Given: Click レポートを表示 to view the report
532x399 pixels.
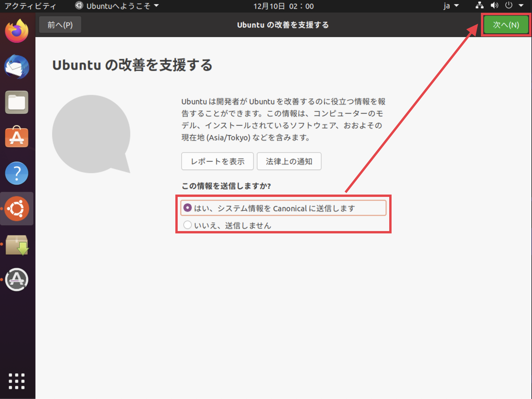Looking at the screenshot, I should point(217,161).
